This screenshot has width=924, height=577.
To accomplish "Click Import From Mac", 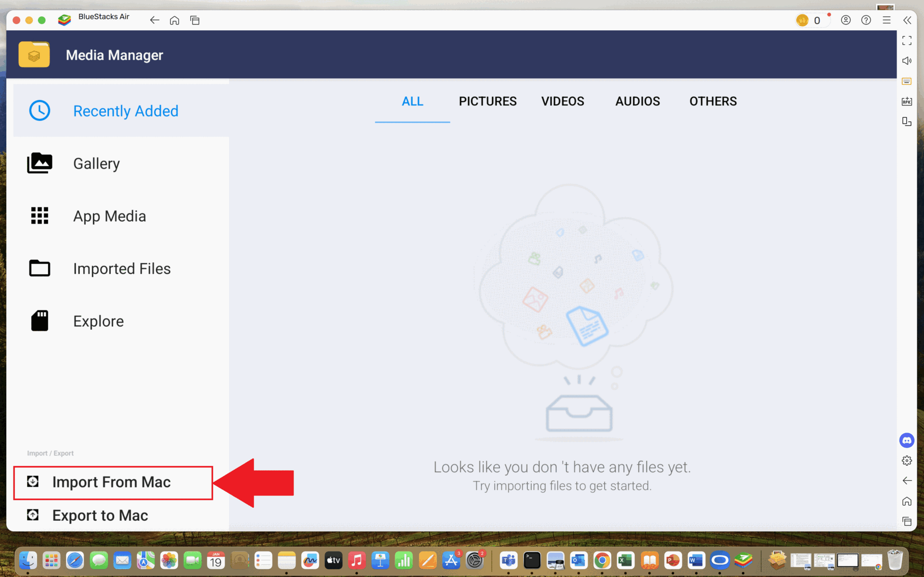I will click(111, 482).
